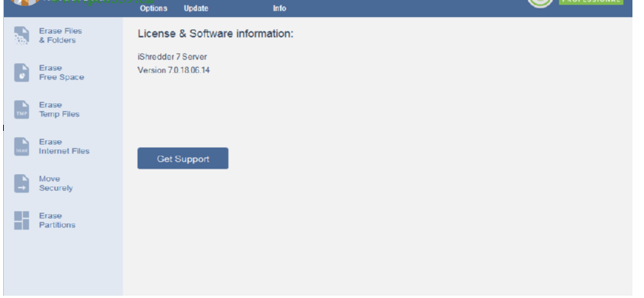Click the Version 7.0.18.06.14 text
Viewport: 644px width, 298px height.
point(174,70)
